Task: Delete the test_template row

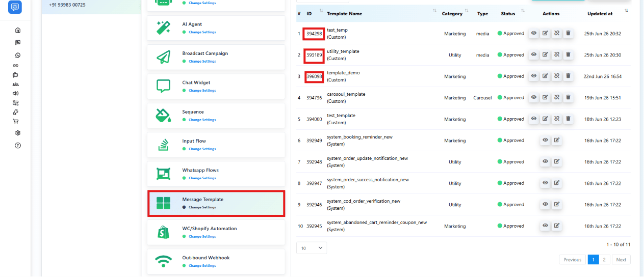Action: tap(569, 119)
